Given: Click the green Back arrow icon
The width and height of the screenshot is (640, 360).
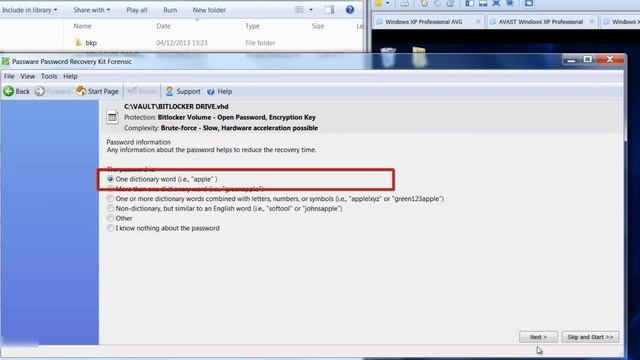Looking at the screenshot, I should click(x=9, y=91).
